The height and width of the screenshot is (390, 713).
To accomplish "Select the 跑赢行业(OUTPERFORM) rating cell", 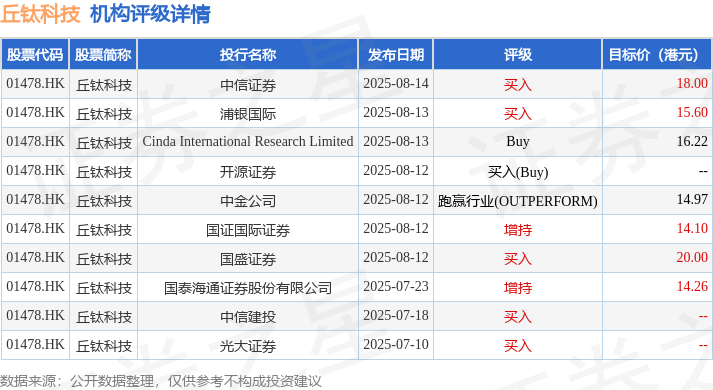I will 518,200.
